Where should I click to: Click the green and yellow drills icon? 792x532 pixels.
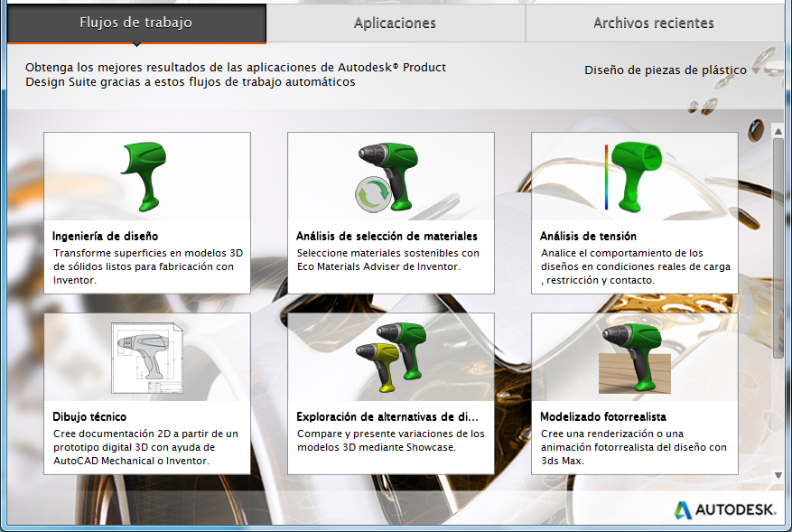point(391,357)
